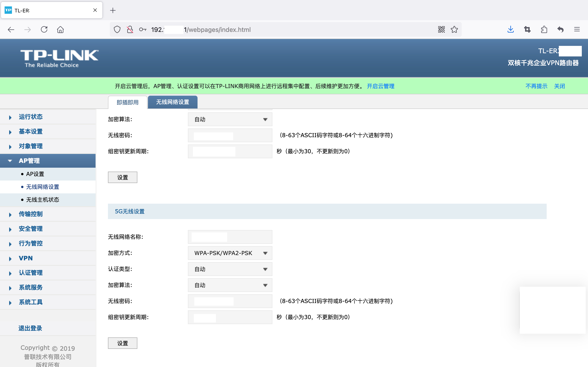Screen dimensions: 588x367
Task: Click the 不再提示 link in banner
Action: pos(536,86)
